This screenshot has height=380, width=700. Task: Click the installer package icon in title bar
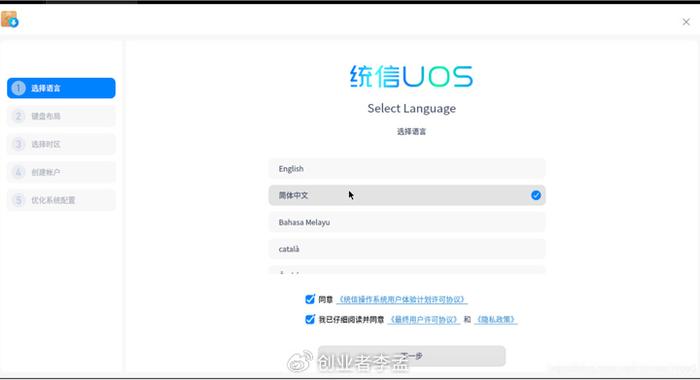pos(9,20)
